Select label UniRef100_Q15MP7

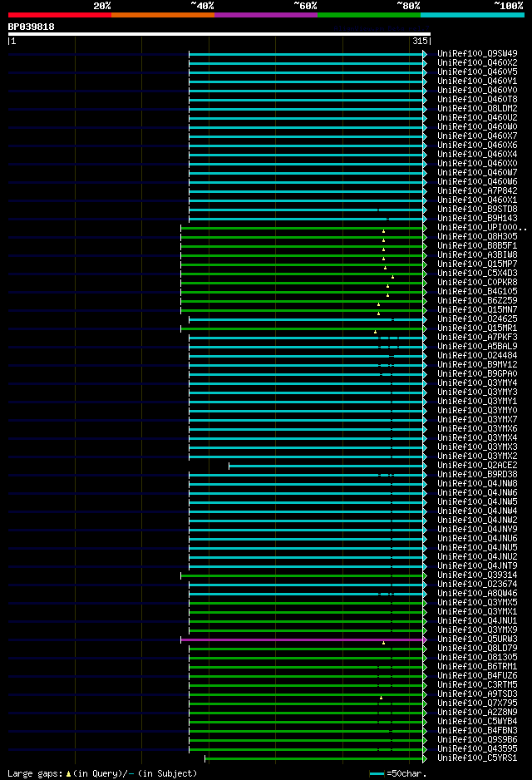tap(477, 264)
